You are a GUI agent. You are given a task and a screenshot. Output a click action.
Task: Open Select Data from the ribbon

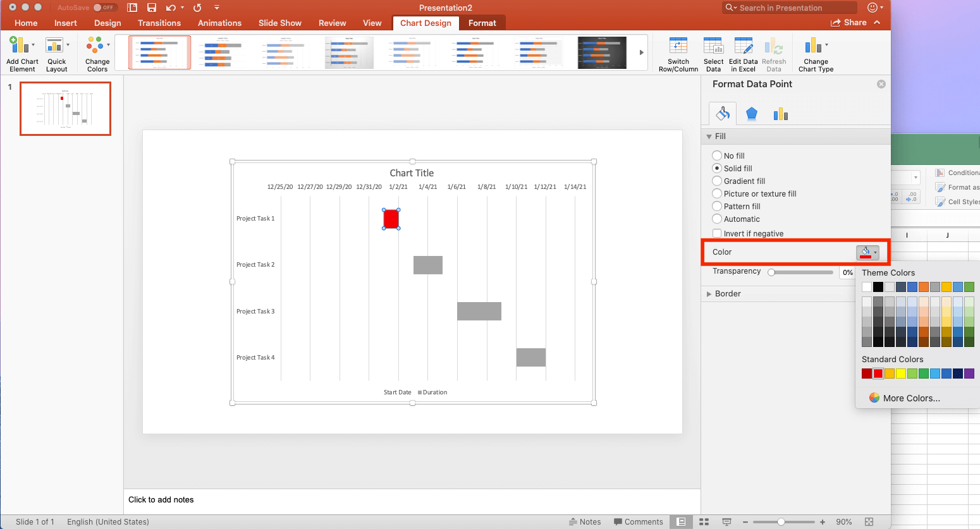coord(713,47)
